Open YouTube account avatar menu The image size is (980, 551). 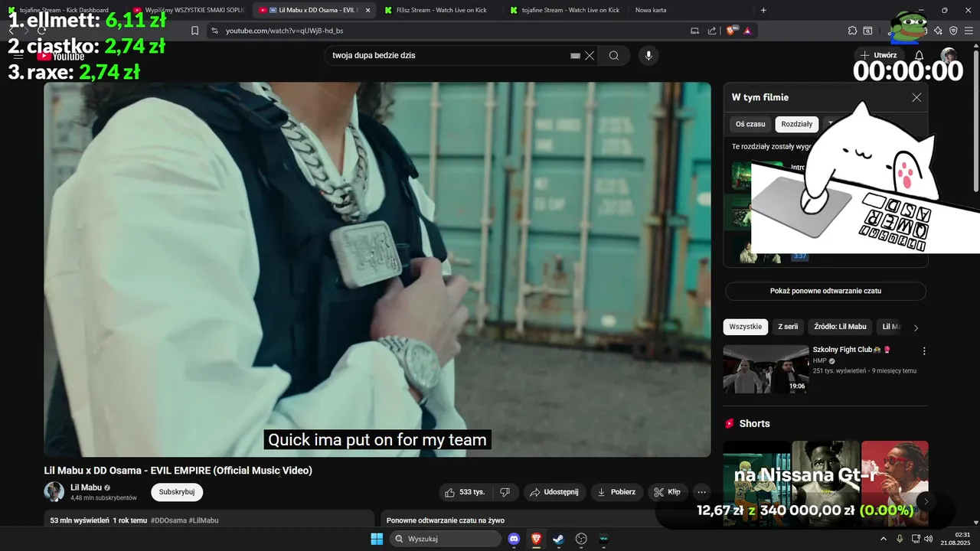click(x=949, y=55)
